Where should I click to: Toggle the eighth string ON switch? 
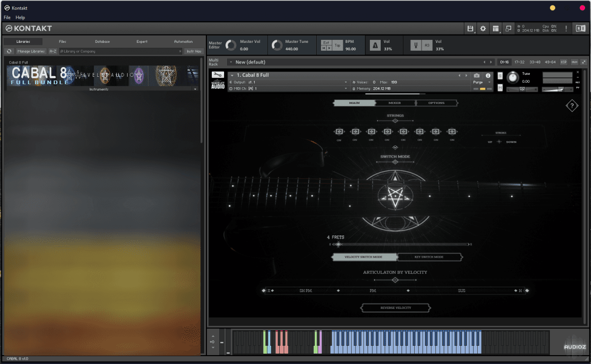[452, 132]
